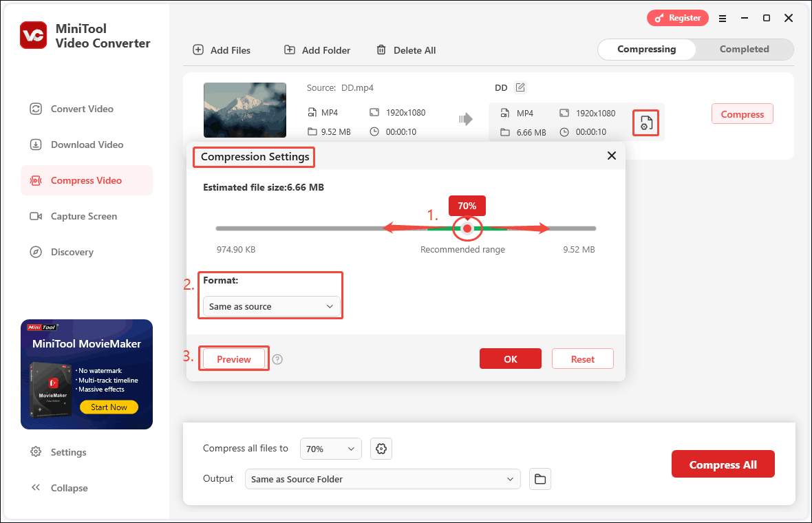812x523 pixels.
Task: Click Start Now in MovieMaker ad
Action: coord(109,407)
